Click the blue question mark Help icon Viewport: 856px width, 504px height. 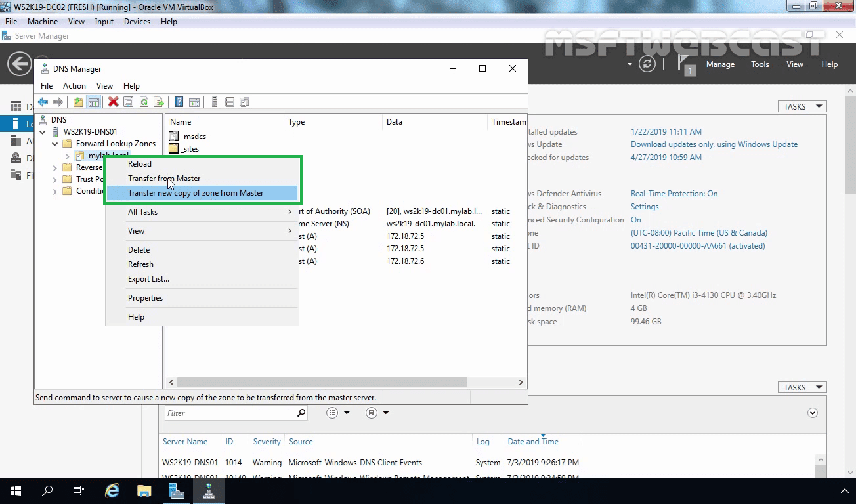pyautogui.click(x=179, y=102)
